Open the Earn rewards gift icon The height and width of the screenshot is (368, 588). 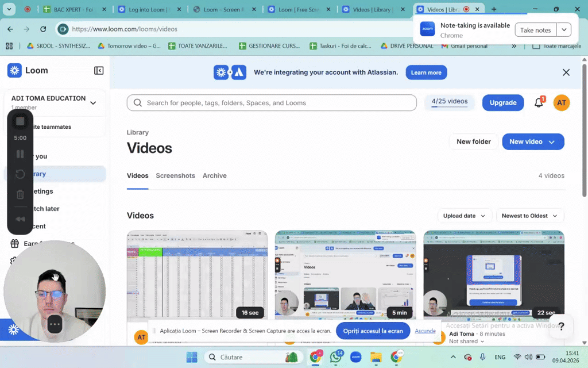(14, 243)
